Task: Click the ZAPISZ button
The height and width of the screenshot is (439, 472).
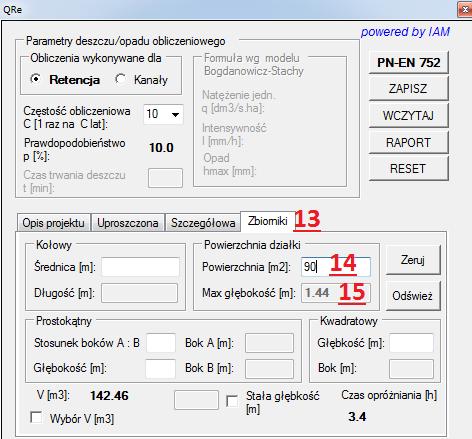Action: (x=408, y=89)
